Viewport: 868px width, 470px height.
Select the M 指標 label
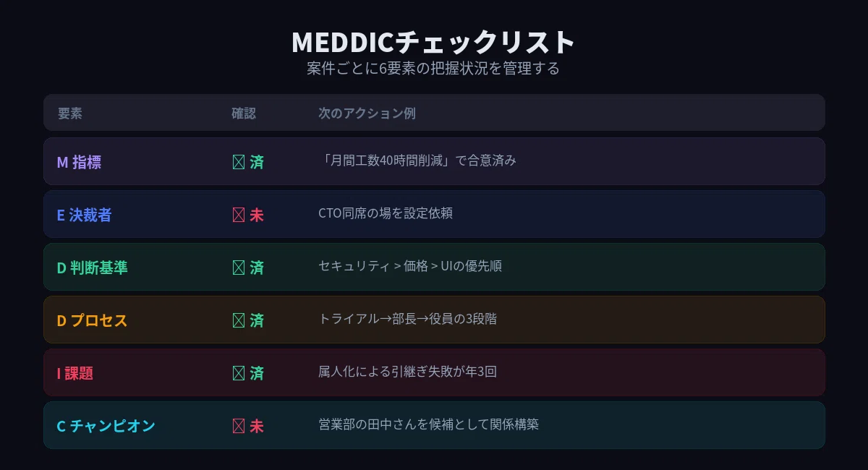[x=79, y=162]
